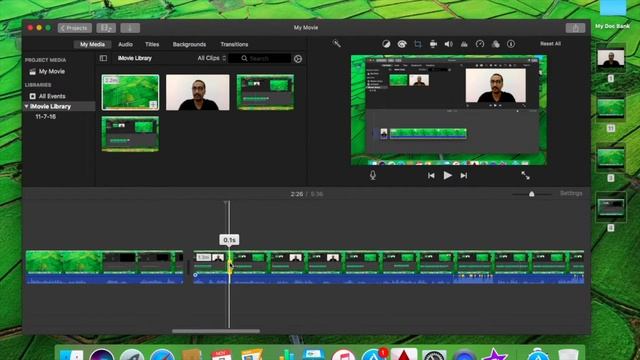This screenshot has width=640, height=360.
Task: Open the color balance adjustment
Action: pyautogui.click(x=386, y=44)
